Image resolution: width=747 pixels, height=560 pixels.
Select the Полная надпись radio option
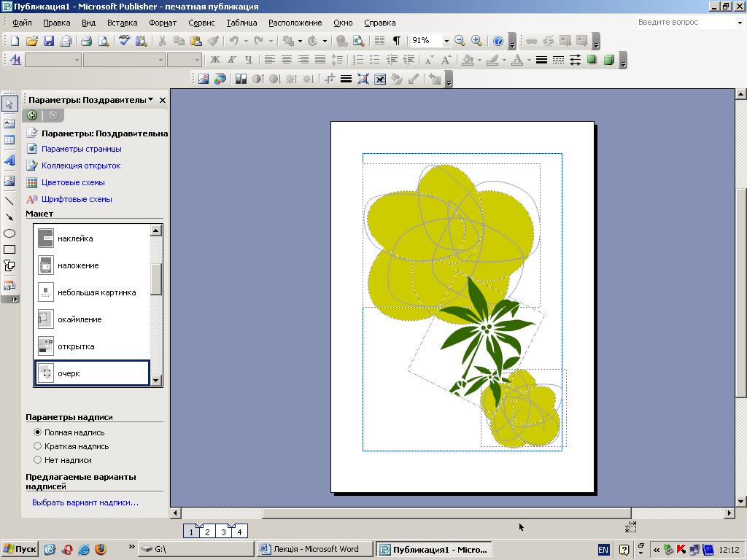click(x=38, y=432)
